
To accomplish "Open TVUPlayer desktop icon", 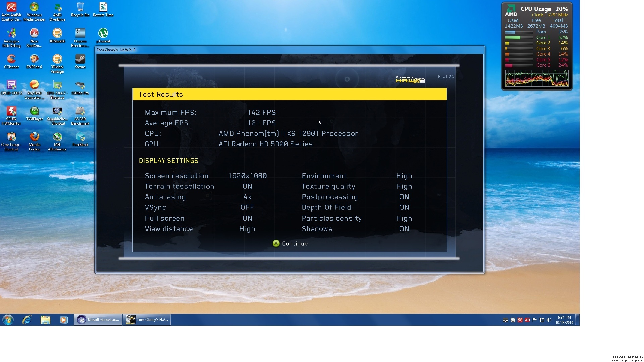I will point(34,114).
